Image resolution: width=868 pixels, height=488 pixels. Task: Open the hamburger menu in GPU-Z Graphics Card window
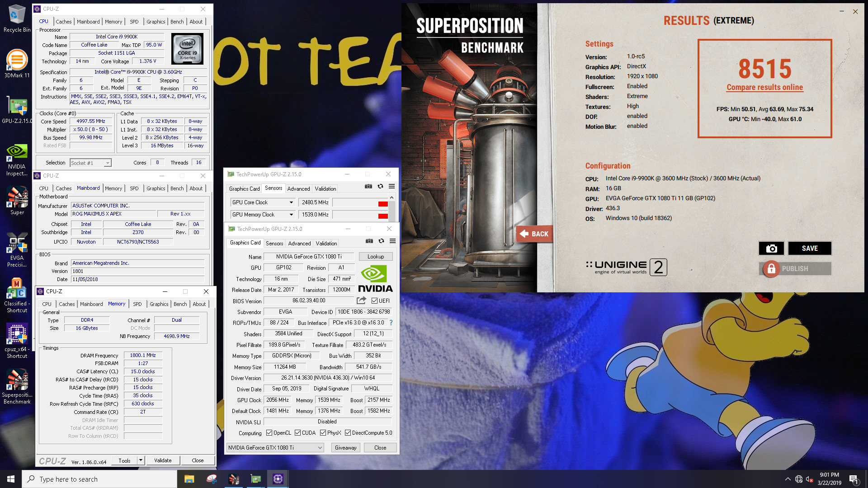pyautogui.click(x=393, y=241)
